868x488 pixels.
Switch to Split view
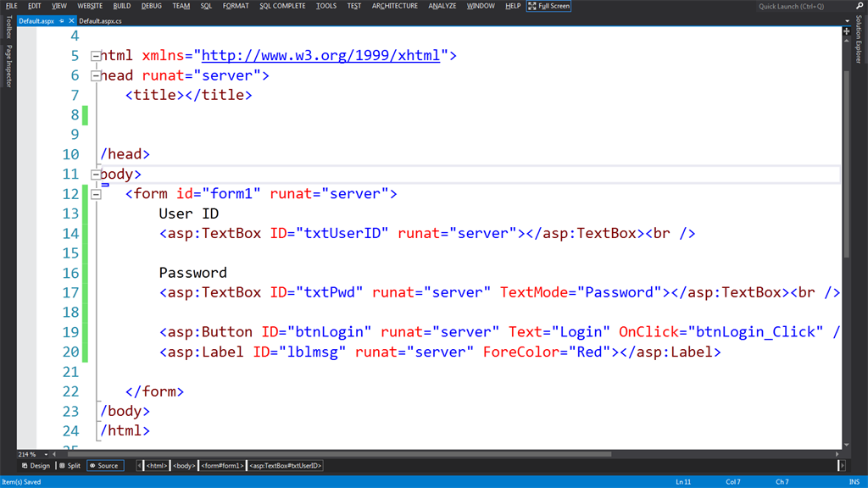(70, 465)
